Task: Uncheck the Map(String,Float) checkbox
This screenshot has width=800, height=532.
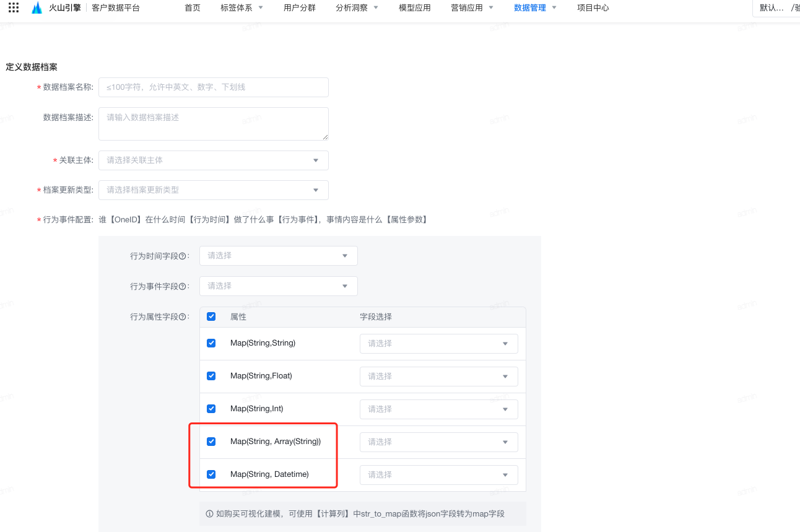Action: tap(211, 376)
